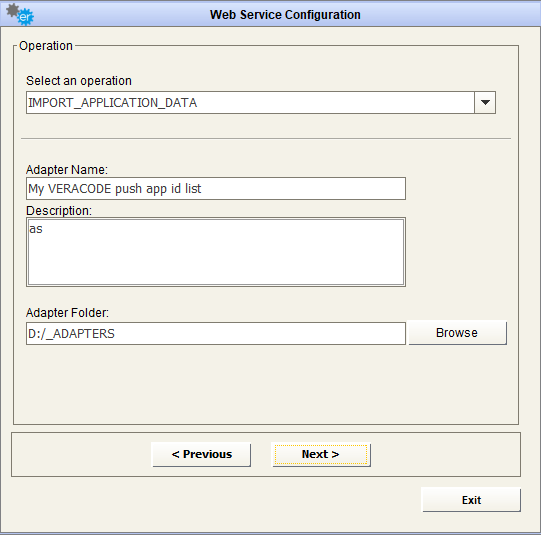Click inside the Description text area
Viewport: 541px width, 535px height.
[x=216, y=252]
